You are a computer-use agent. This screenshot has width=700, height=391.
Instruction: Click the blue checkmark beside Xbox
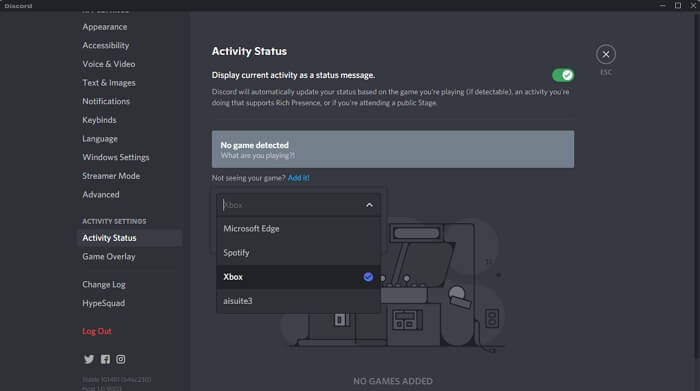(368, 277)
